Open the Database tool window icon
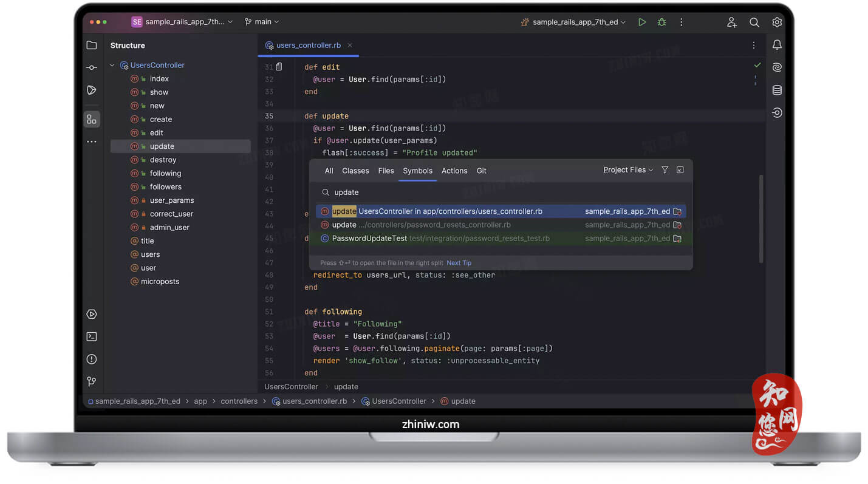This screenshot has height=484, width=868. (777, 90)
